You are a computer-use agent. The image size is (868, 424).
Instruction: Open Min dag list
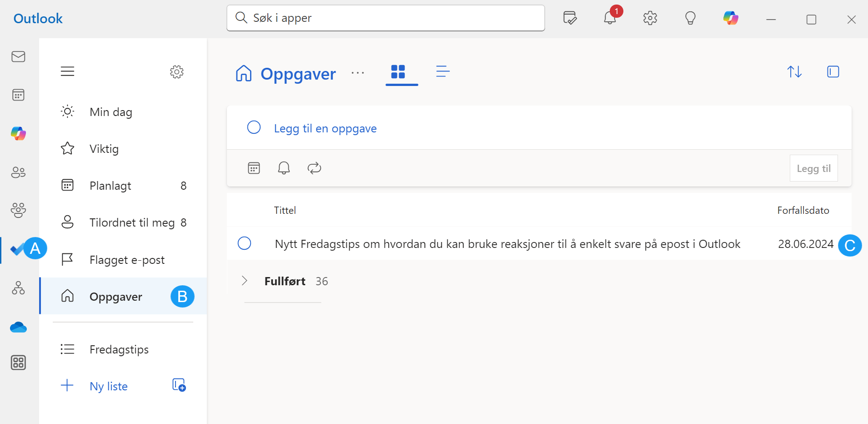point(123,112)
